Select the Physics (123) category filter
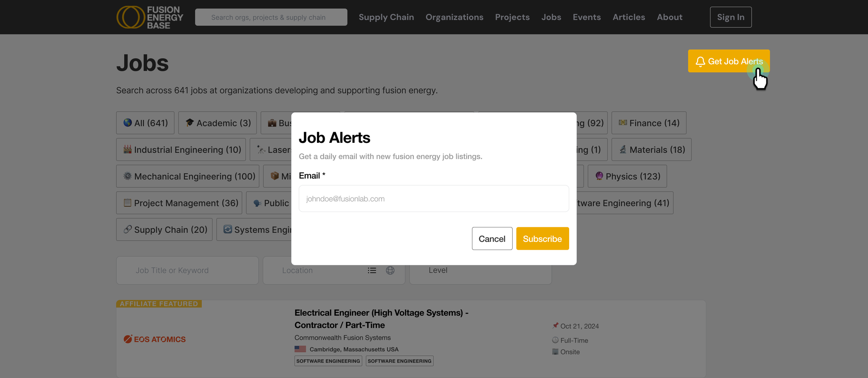This screenshot has height=378, width=868. (x=627, y=176)
